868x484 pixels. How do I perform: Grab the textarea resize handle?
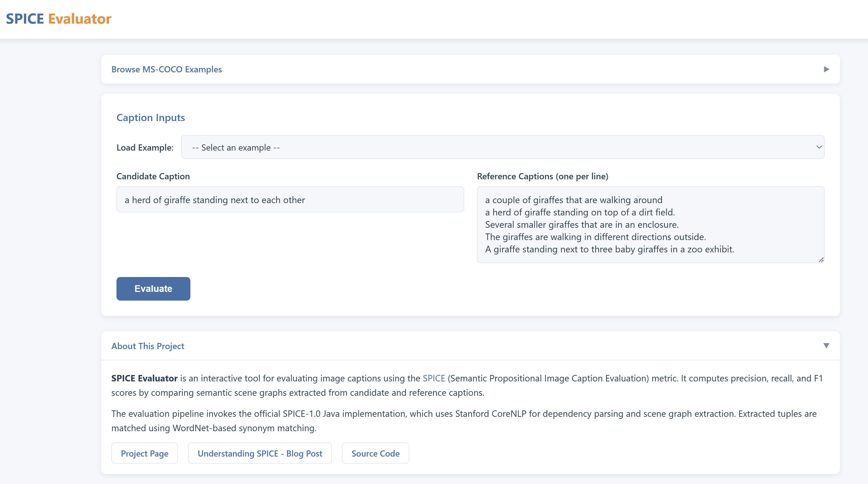click(821, 259)
